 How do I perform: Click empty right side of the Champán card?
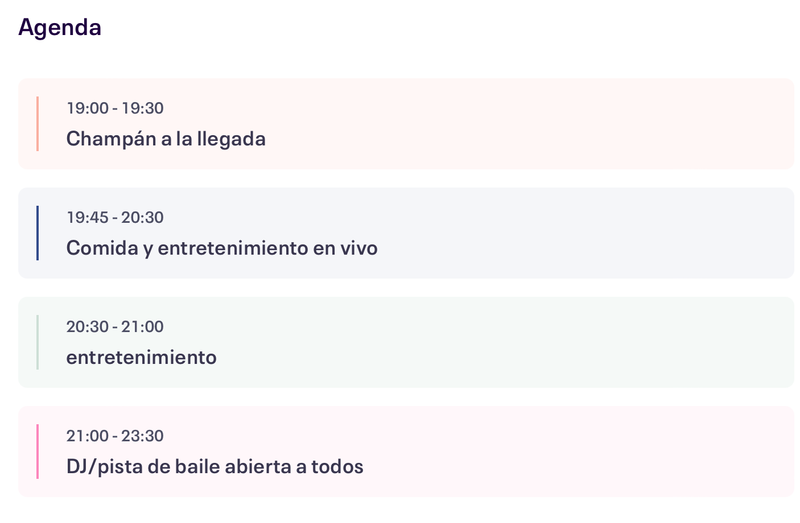(x=600, y=124)
